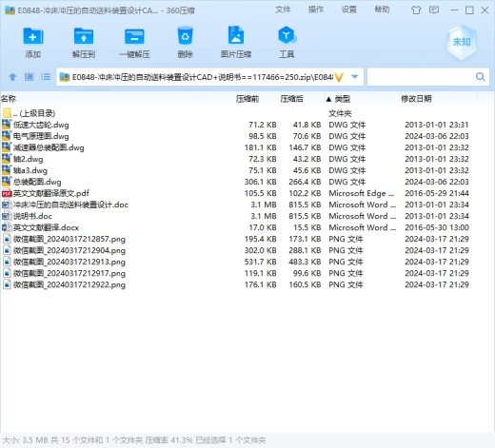Sort by the 名称 column header

point(9,99)
